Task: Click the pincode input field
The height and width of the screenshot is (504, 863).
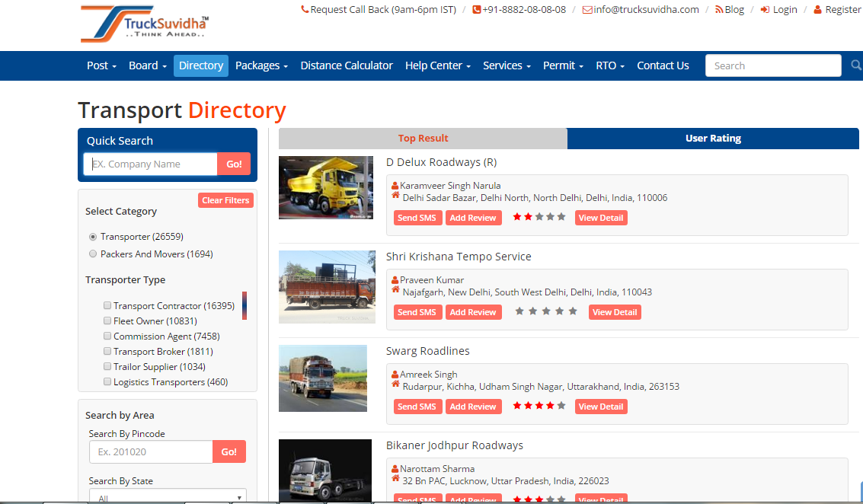Action: tap(151, 451)
